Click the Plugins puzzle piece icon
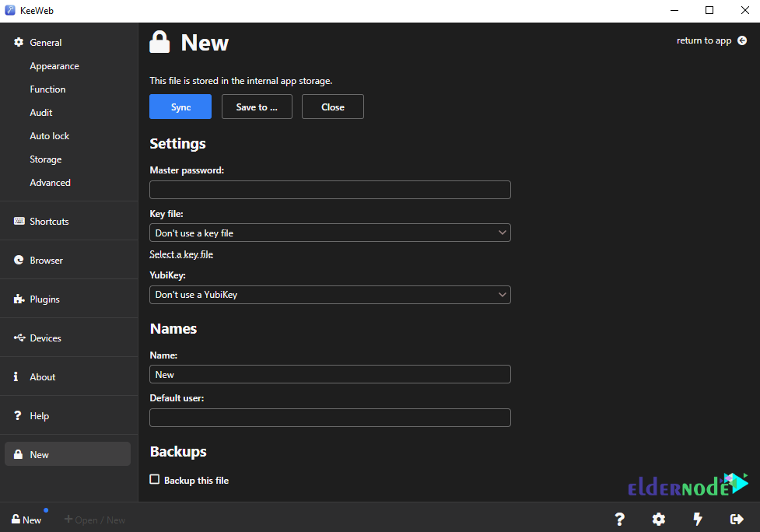760x532 pixels. click(19, 299)
